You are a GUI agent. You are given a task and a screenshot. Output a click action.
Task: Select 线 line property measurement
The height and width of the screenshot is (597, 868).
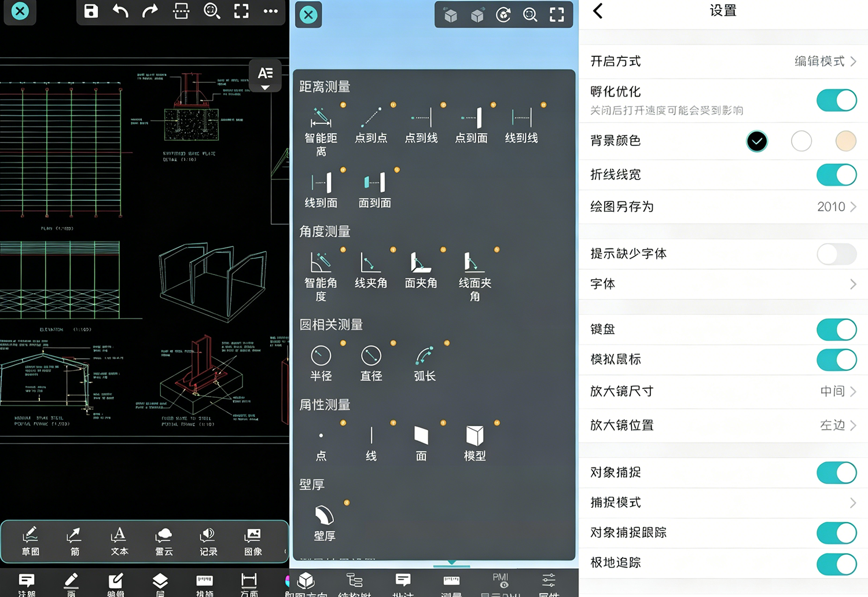click(371, 444)
